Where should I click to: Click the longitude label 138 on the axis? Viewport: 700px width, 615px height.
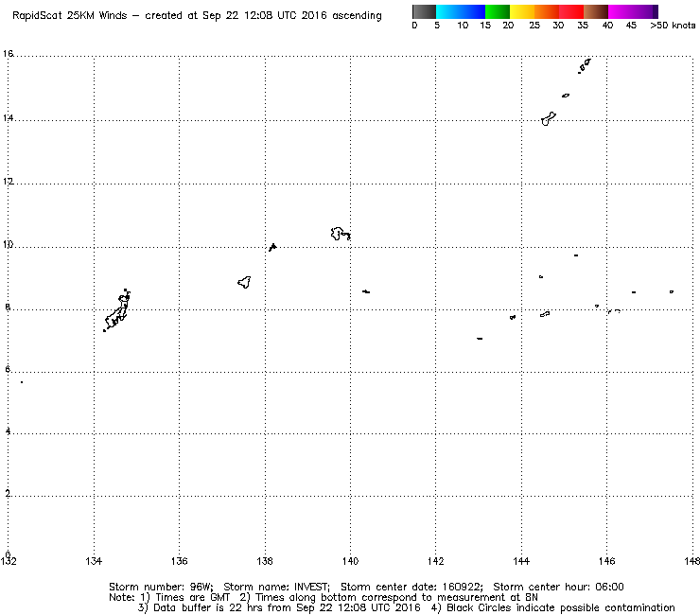coord(265,561)
